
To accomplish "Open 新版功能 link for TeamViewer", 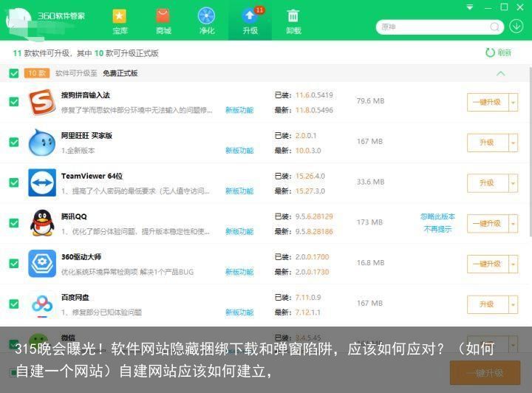I will tap(239, 191).
